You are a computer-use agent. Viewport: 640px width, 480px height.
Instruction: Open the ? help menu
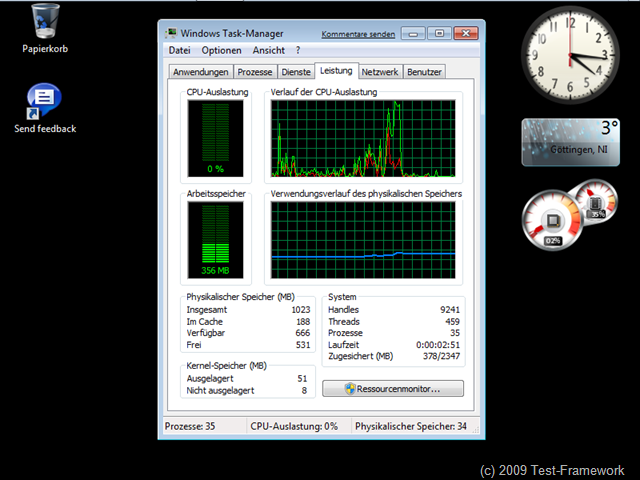298,50
